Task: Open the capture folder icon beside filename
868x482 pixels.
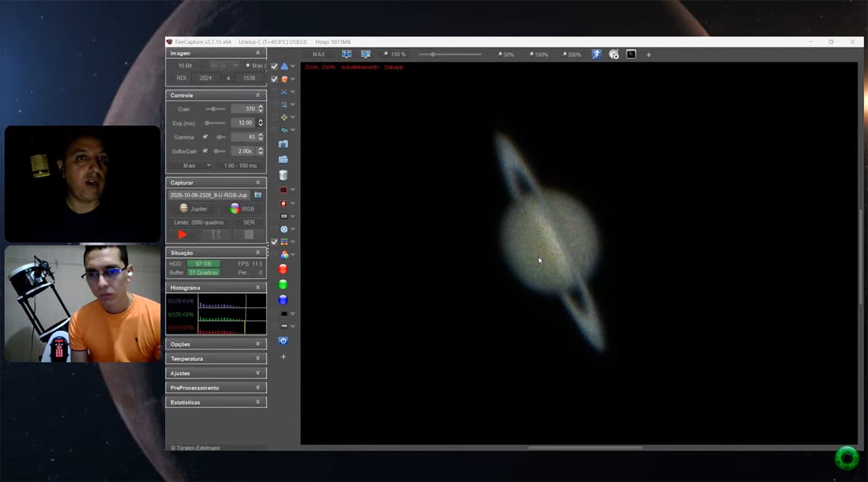Action: (258, 195)
